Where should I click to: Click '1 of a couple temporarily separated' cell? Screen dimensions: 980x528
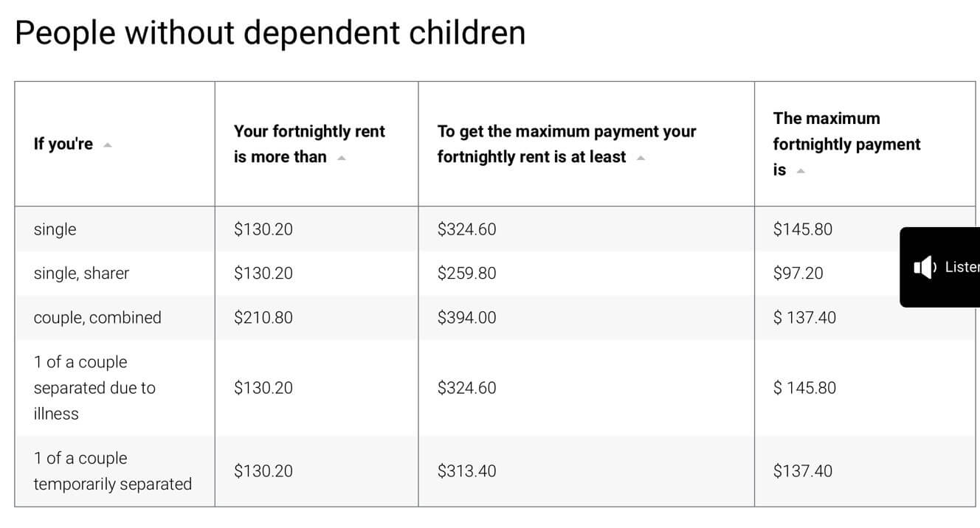click(x=112, y=471)
